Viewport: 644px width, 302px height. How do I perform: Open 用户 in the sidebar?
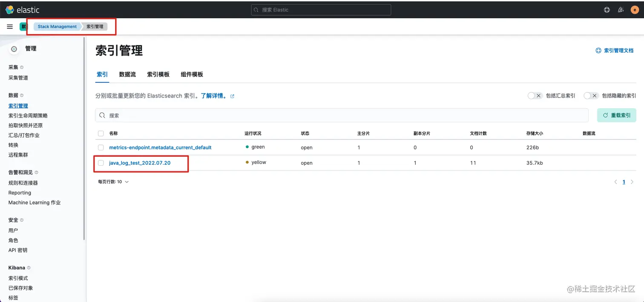(13, 230)
